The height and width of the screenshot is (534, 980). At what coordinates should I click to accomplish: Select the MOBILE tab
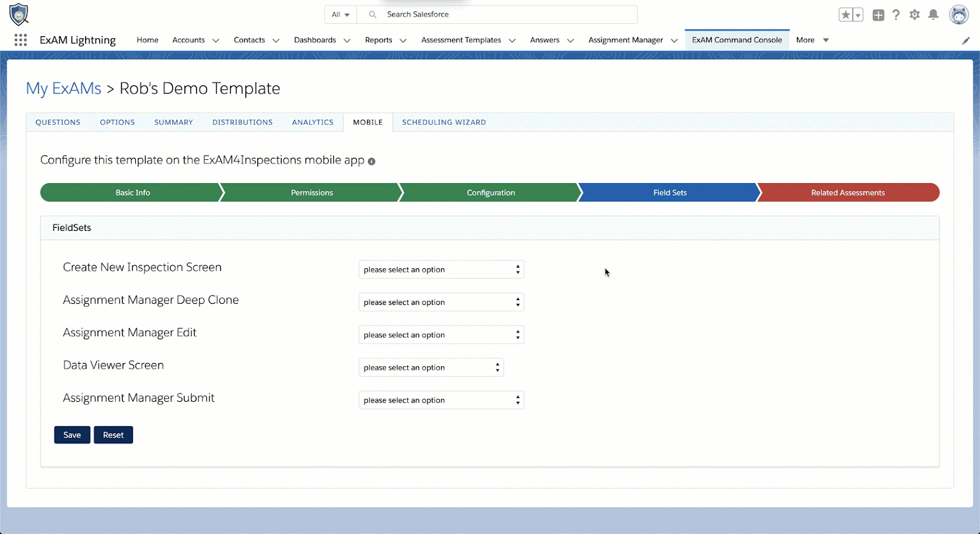coord(368,122)
